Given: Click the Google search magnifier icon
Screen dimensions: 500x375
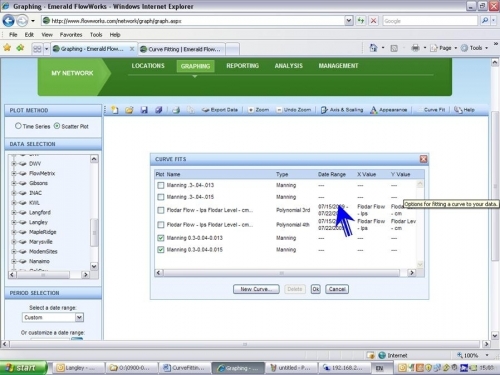Looking at the screenshot, I should pos(485,21).
